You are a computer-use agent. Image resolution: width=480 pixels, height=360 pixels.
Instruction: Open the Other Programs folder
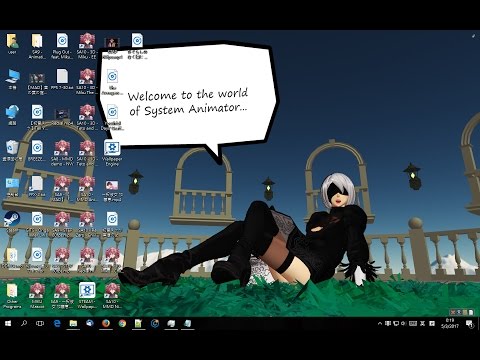(x=12, y=296)
